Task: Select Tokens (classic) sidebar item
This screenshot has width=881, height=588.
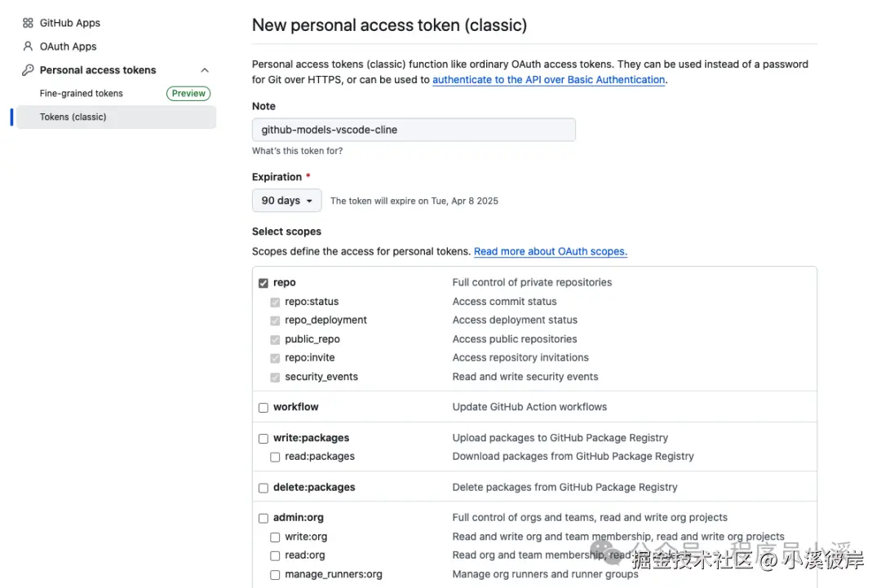Action: click(x=73, y=117)
